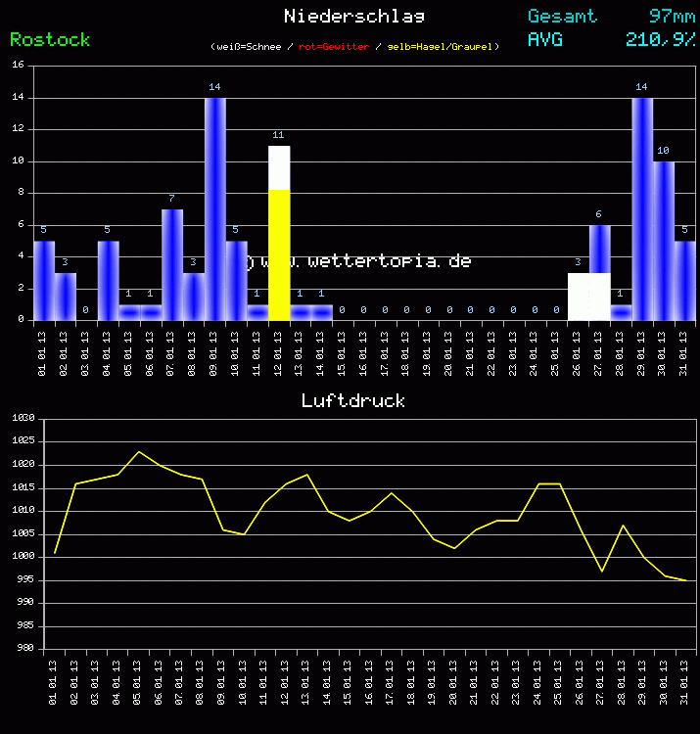
Task: Click the 01.01.13 date label under precipitation chart
Action: (43, 346)
